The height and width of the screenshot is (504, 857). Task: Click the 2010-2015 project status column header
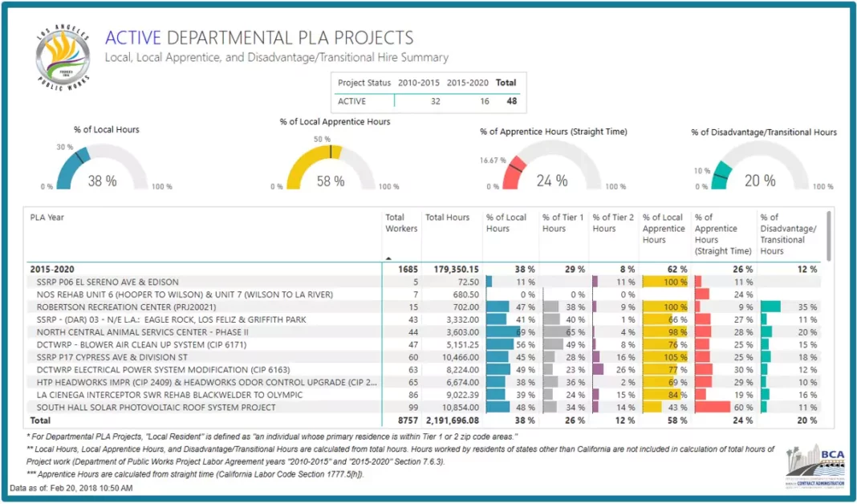[x=420, y=83]
